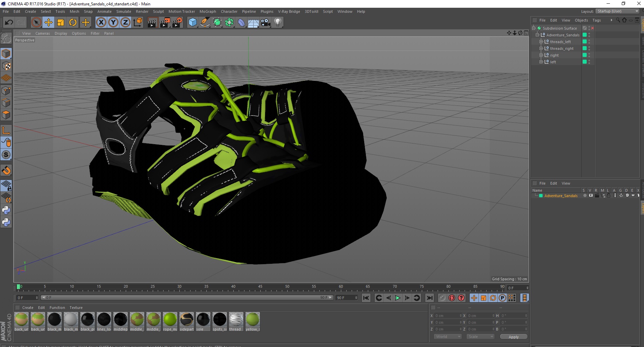Expand the right object node
This screenshot has height=347, width=644.
541,55
